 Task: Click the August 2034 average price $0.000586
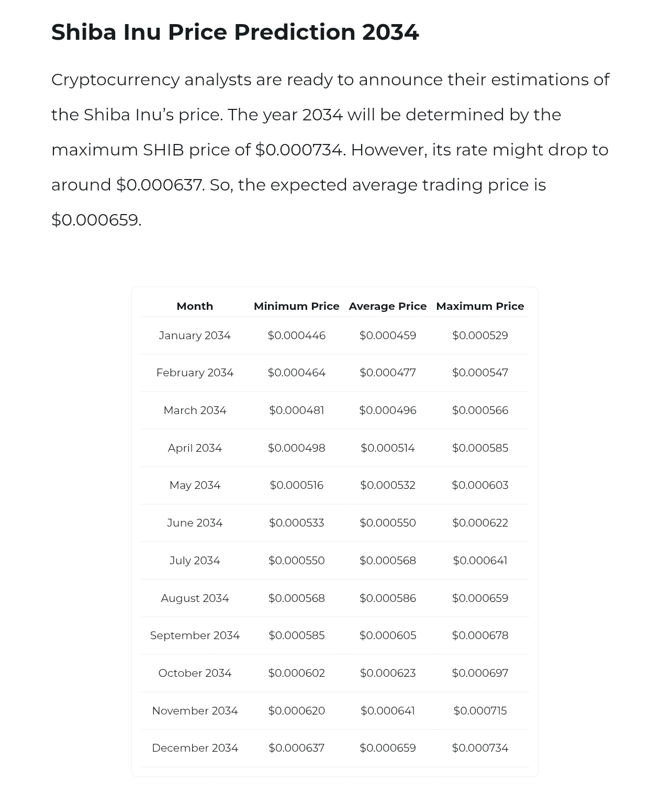[x=387, y=598]
